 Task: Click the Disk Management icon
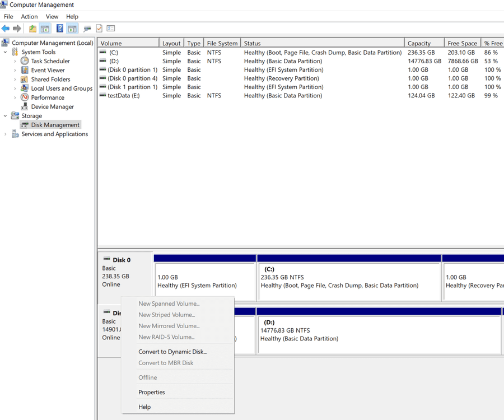(25, 125)
